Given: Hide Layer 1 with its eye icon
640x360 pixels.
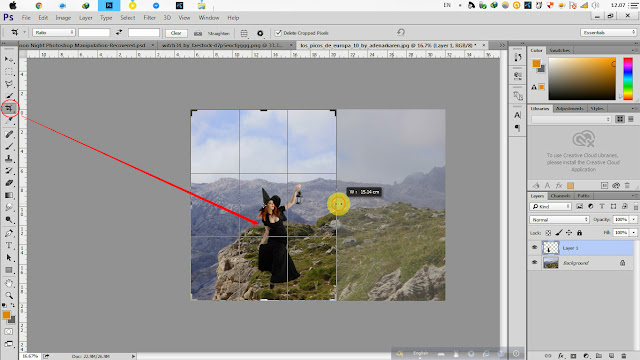Looking at the screenshot, I should tap(534, 247).
